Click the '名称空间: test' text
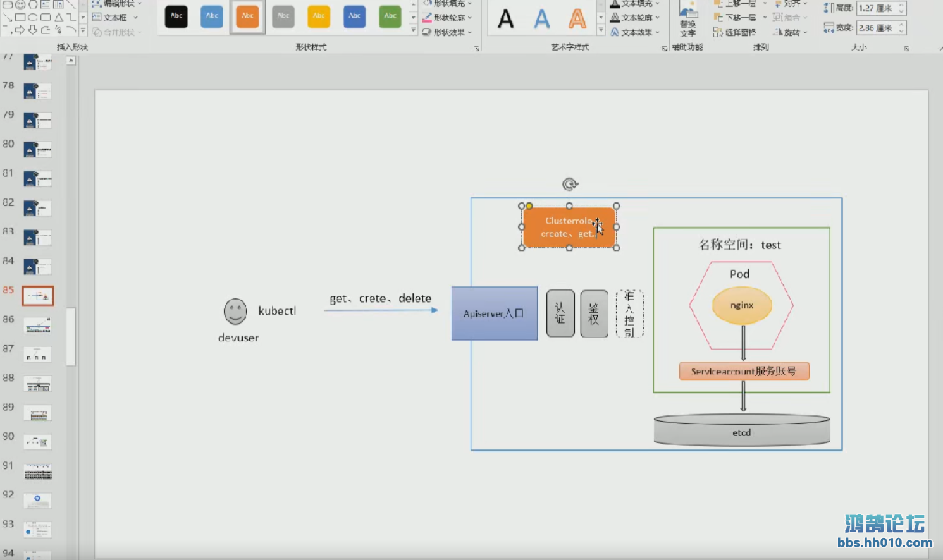Viewport: 943px width, 560px height. pyautogui.click(x=739, y=245)
